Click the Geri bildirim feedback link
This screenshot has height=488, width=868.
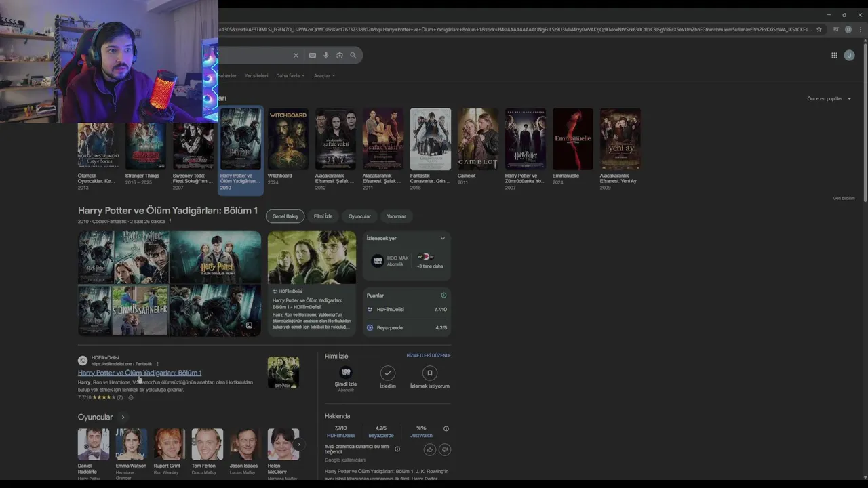pyautogui.click(x=844, y=198)
